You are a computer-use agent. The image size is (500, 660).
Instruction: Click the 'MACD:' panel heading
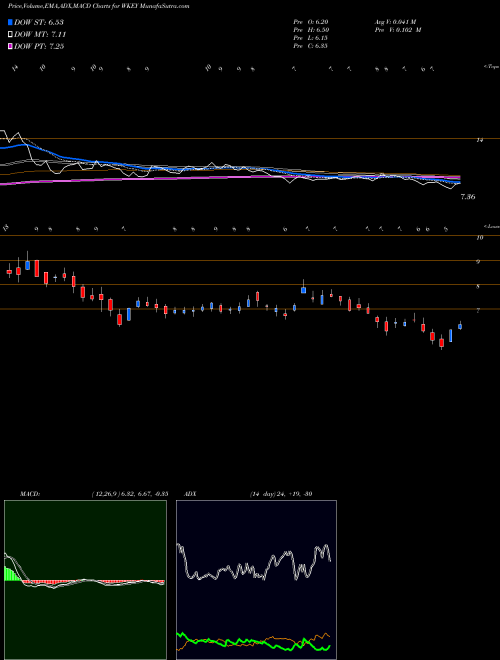pos(30,494)
